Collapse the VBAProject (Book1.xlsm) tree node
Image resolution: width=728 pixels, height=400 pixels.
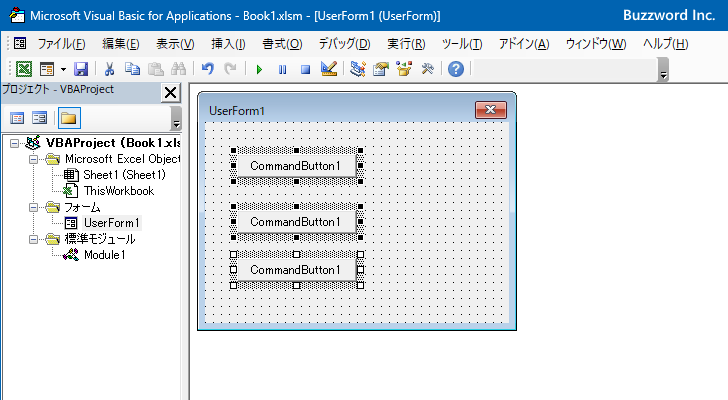click(14, 143)
